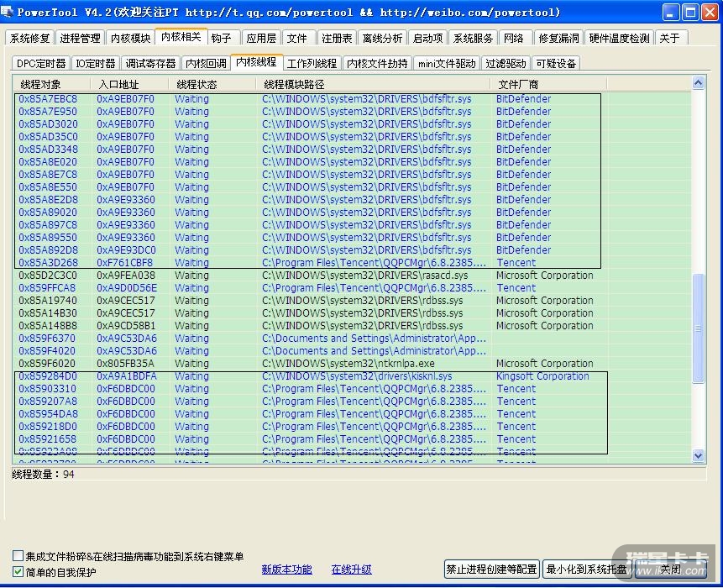
Task: Switch to 进程管理 tab
Action: pos(81,39)
